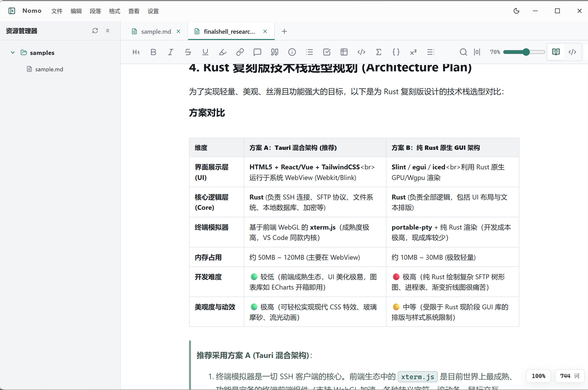This screenshot has width=588, height=390.
Task: Insert a table
Action: pos(344,52)
